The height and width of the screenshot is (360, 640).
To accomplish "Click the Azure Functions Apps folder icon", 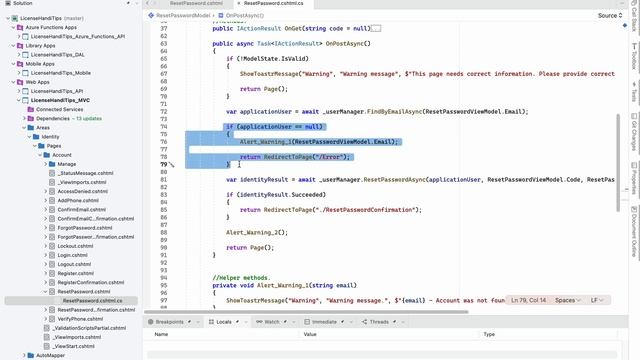I will (x=20, y=27).
